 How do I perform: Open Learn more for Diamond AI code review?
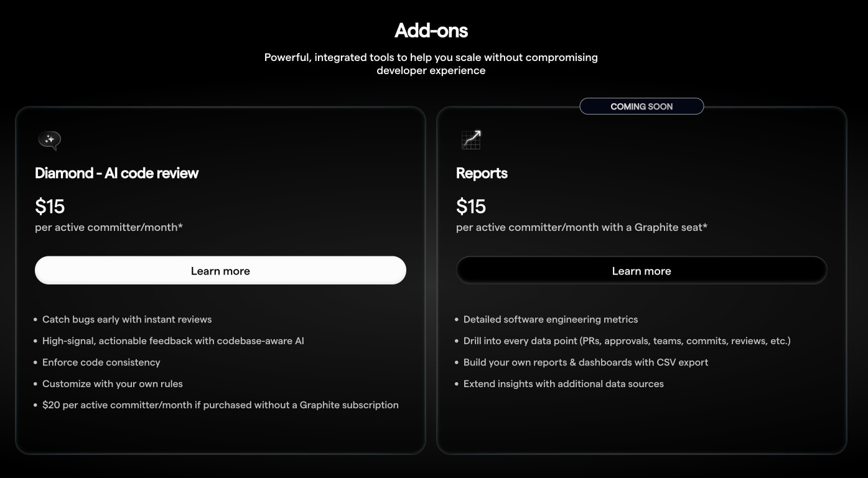tap(220, 271)
